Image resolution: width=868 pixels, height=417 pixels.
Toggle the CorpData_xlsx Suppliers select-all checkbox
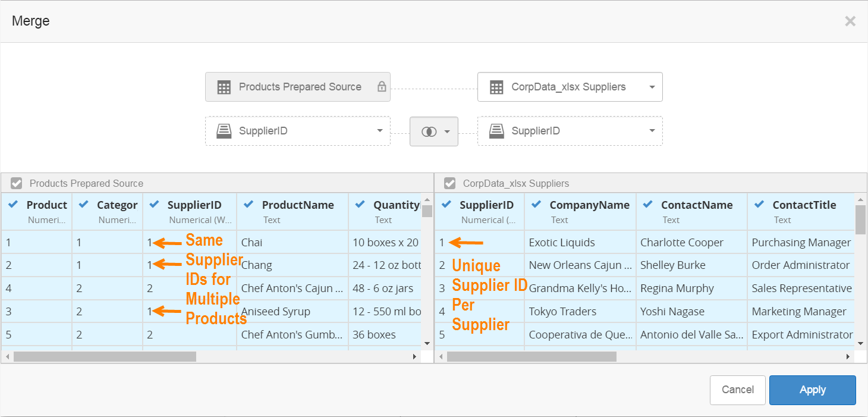[x=450, y=183]
